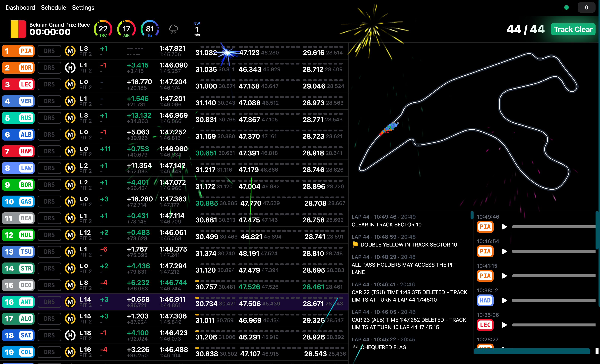Click the NW wind speed indicator
The width and height of the screenshot is (600, 364).
tap(197, 29)
